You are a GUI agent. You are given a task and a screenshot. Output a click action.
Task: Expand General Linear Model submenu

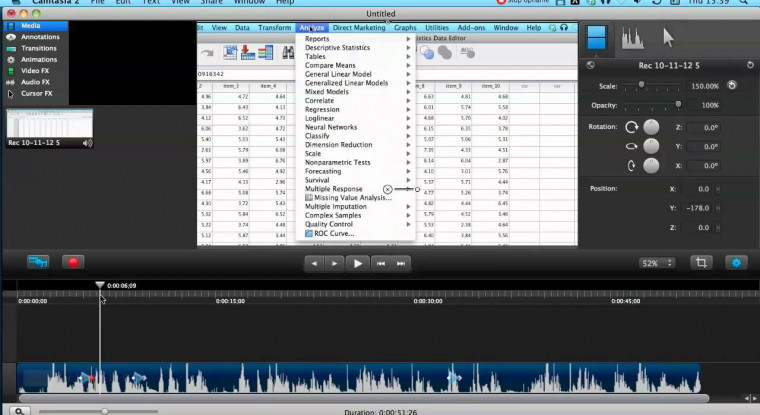(355, 74)
